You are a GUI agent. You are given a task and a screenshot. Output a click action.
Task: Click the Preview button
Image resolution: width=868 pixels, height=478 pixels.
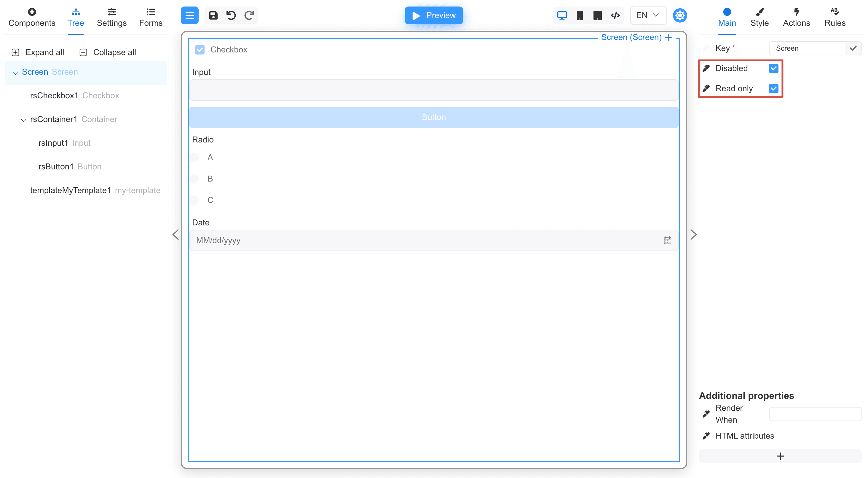point(433,15)
